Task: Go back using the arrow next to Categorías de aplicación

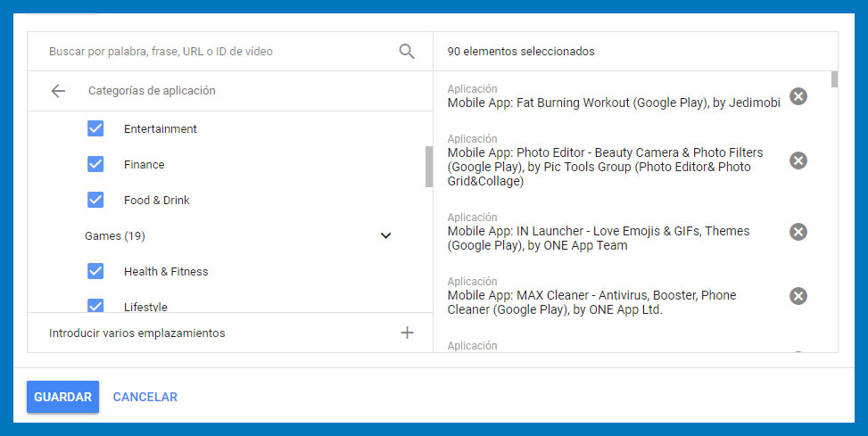Action: pos(58,91)
